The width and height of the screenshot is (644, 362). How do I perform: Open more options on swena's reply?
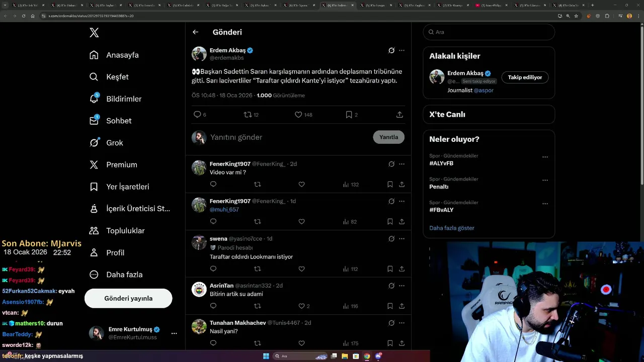tap(401, 238)
